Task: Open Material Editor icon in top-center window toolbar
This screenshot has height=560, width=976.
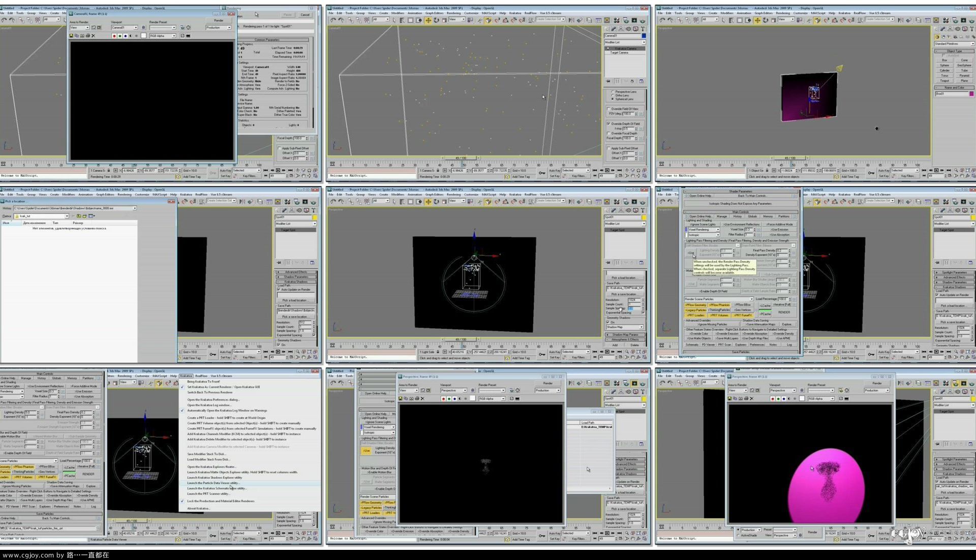Action: tap(617, 20)
